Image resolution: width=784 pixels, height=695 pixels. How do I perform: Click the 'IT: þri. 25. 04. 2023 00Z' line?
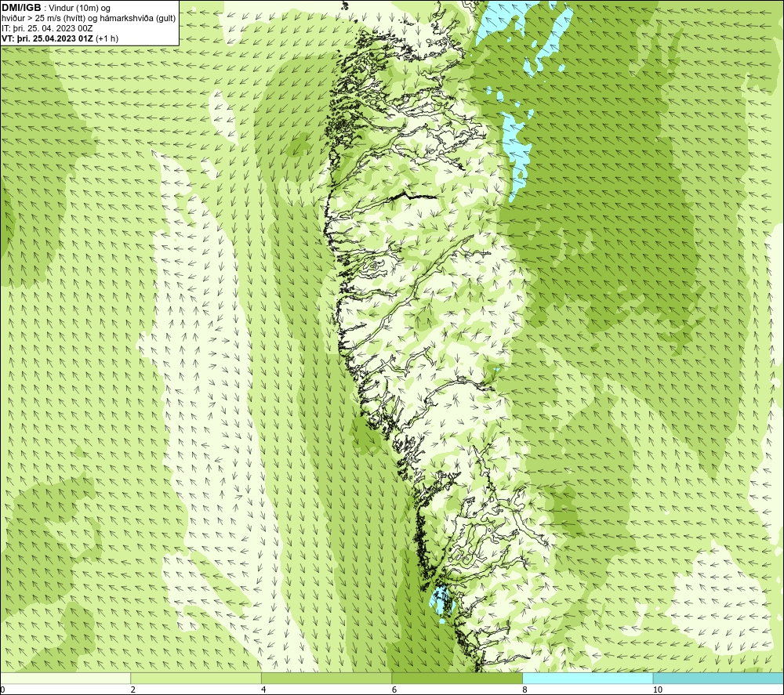tap(47, 28)
